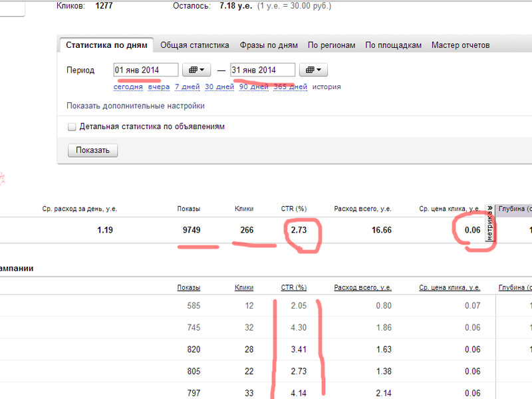Image resolution: width=532 pixels, height=399 pixels.
Task: Sort campaigns table by Клики header
Action: point(244,287)
